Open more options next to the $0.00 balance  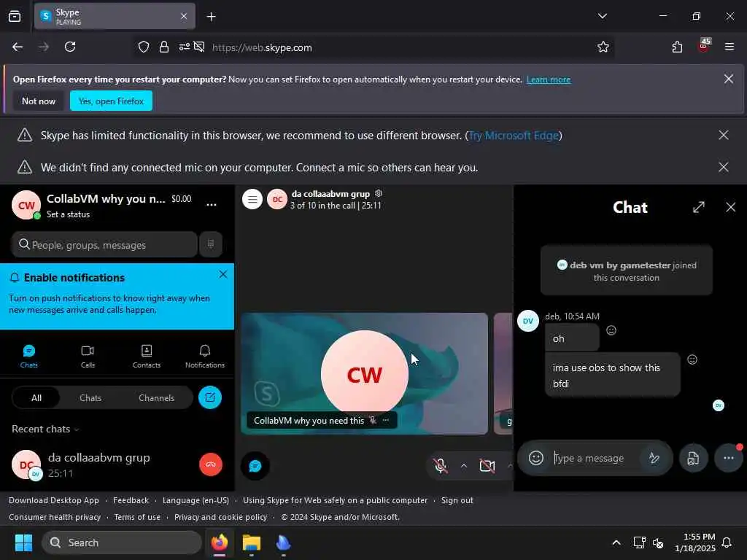(x=212, y=205)
